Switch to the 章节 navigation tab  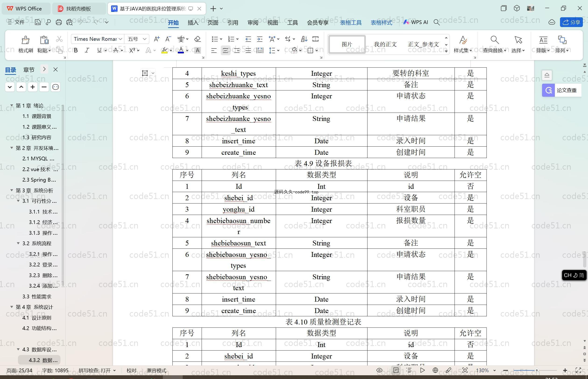point(29,70)
